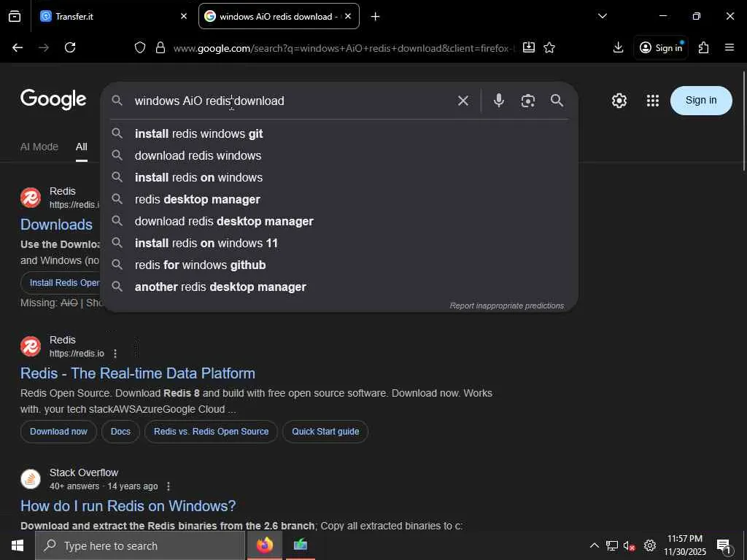Go back to the previous page
Viewport: 747px width, 560px height.
(x=18, y=47)
